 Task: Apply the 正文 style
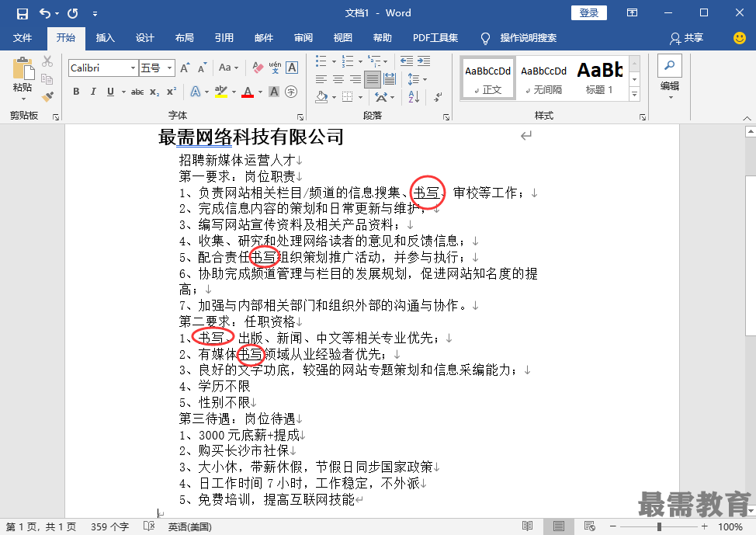coord(488,78)
